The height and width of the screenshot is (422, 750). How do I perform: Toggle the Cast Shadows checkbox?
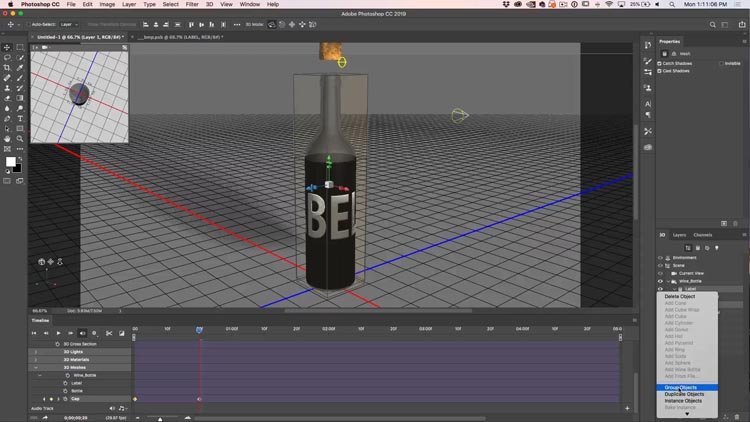click(x=659, y=71)
